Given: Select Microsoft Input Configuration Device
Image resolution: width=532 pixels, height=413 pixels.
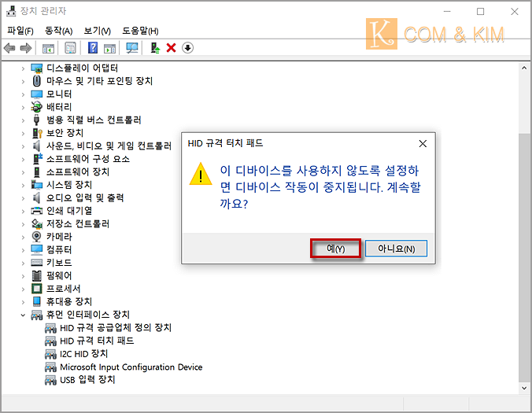Looking at the screenshot, I should (x=131, y=367).
